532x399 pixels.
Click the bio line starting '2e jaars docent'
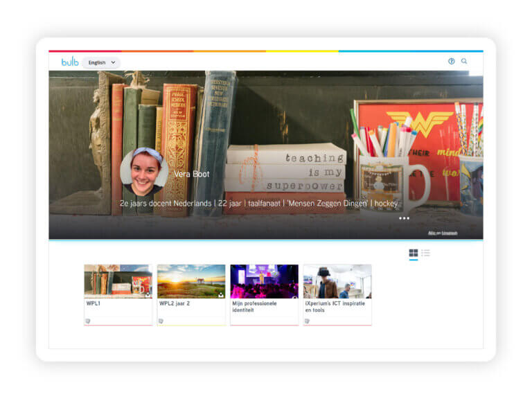pyautogui.click(x=258, y=203)
